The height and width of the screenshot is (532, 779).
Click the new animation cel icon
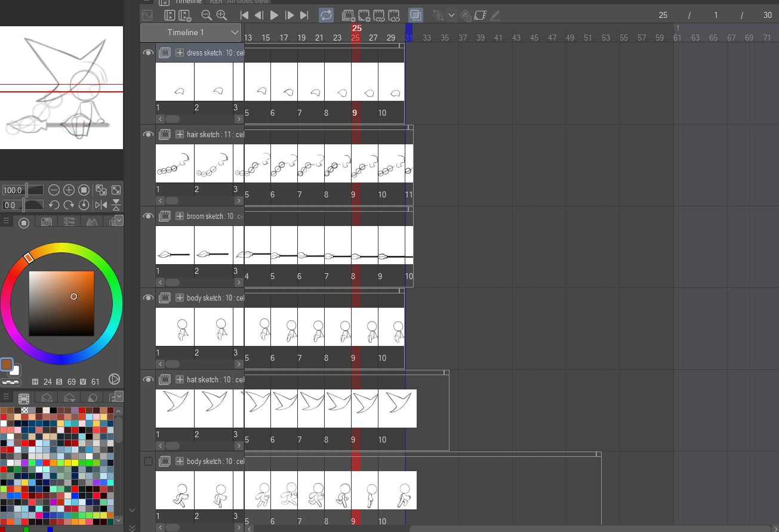[348, 15]
